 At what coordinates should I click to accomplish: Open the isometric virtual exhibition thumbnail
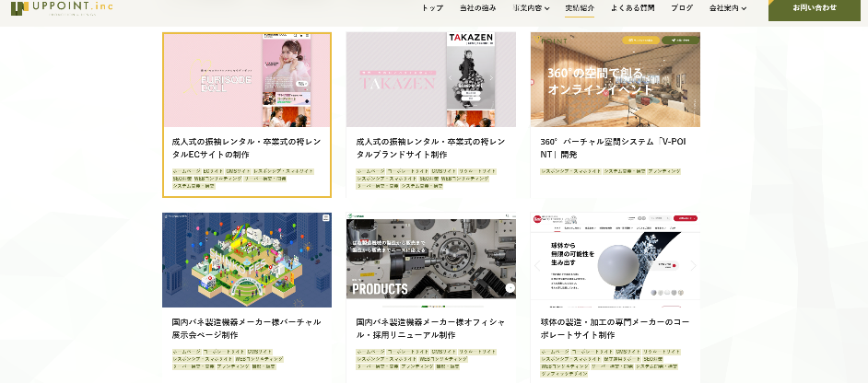[x=247, y=261]
